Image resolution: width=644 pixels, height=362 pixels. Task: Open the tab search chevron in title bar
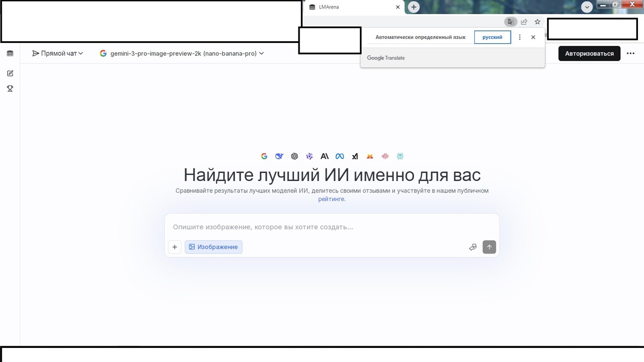[x=586, y=7]
